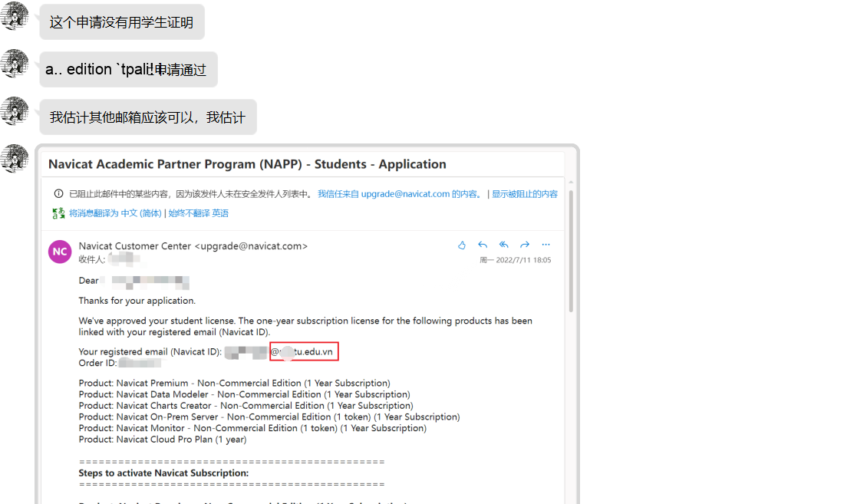Click the info icon beside the blocked content notice
This screenshot has height=504, width=867.
coord(58,193)
